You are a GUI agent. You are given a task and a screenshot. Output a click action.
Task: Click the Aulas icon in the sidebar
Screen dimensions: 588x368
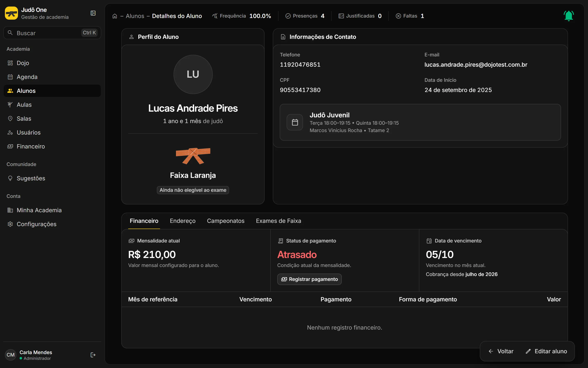pyautogui.click(x=10, y=105)
